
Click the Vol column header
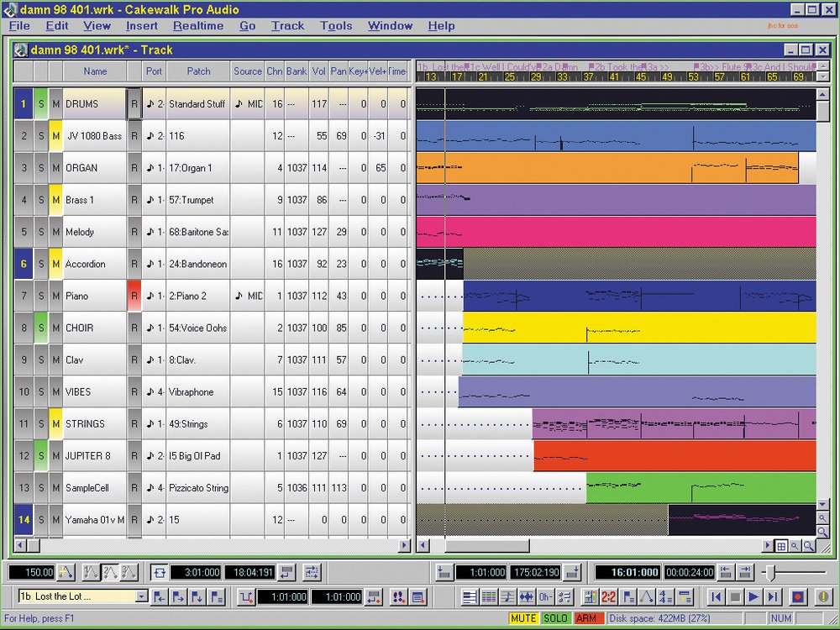(x=318, y=71)
